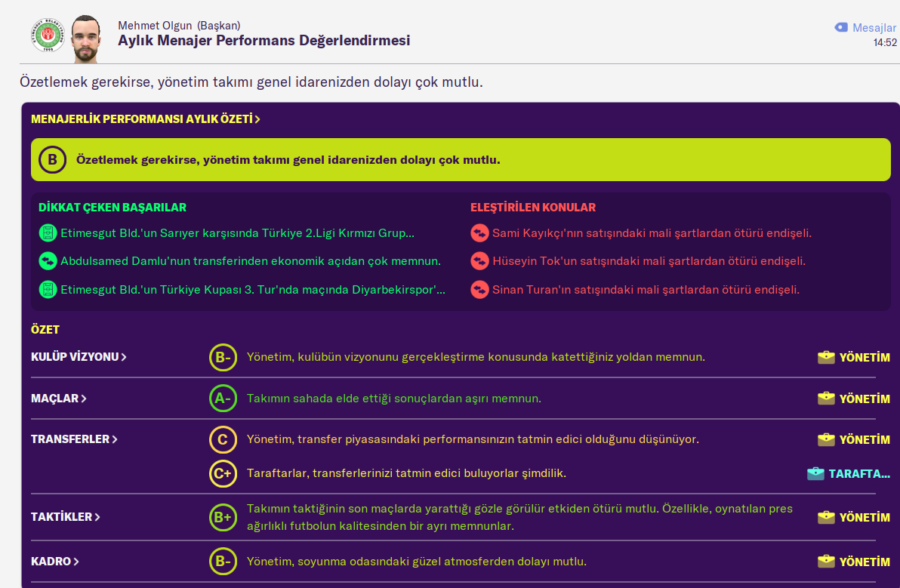Click the overall B grade circle

[52, 160]
